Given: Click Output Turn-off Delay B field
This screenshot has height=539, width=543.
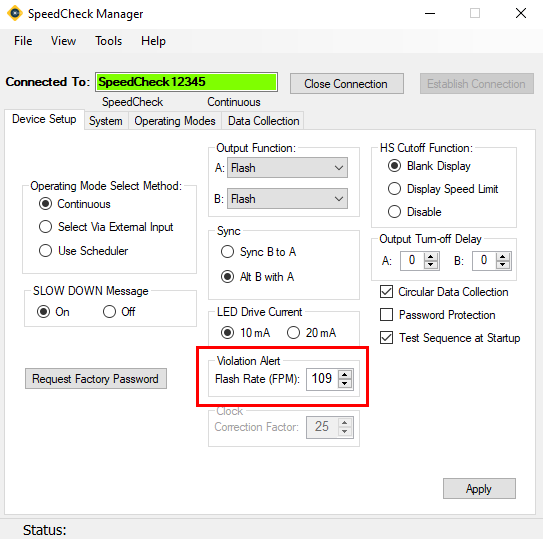Looking at the screenshot, I should click(x=484, y=260).
